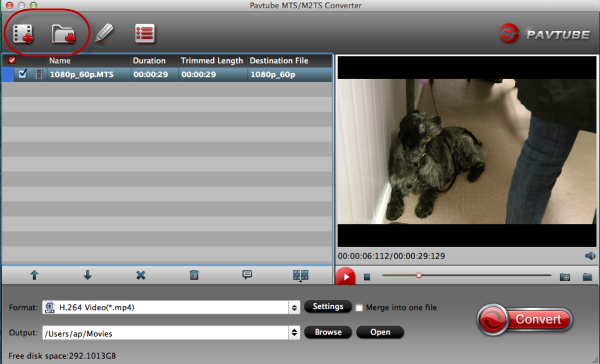Screen dimensions: 600x364
Task: Open the pencil edit video tool
Action: coord(104,33)
